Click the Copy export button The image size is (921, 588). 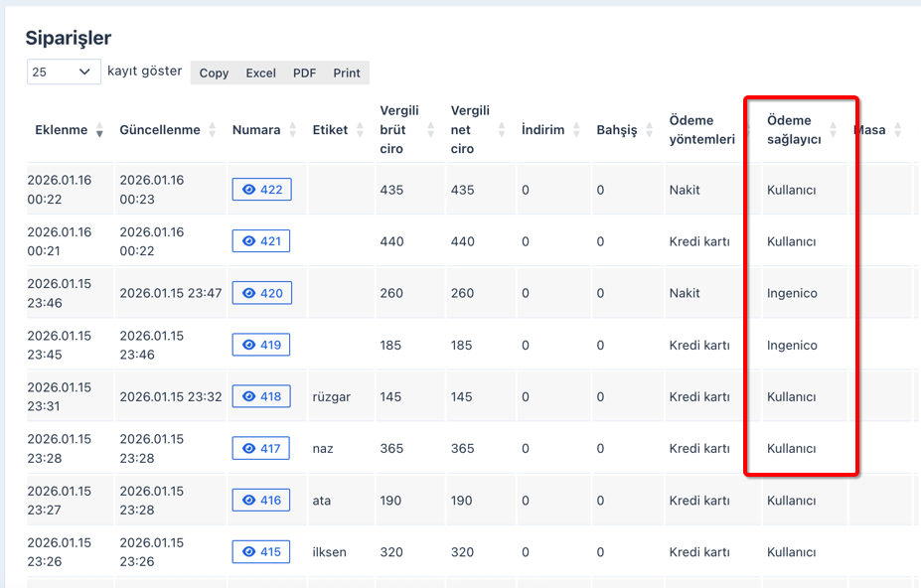click(x=214, y=73)
